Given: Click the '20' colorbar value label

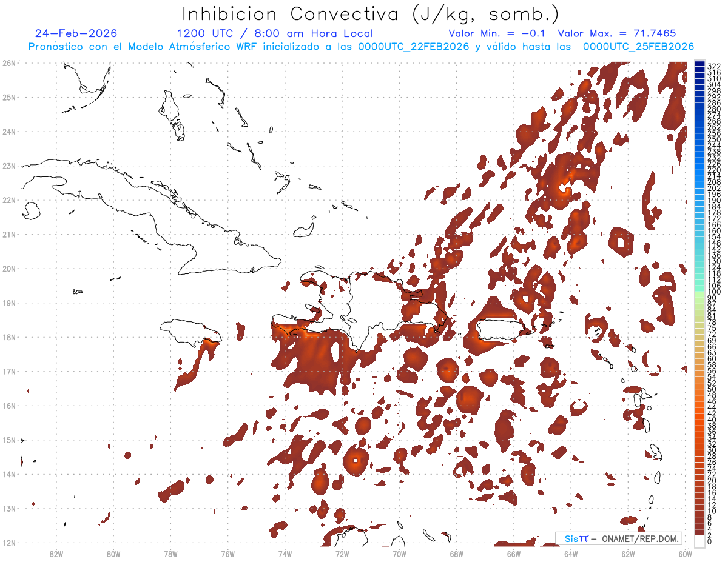Looking at the screenshot, I should [x=712, y=480].
